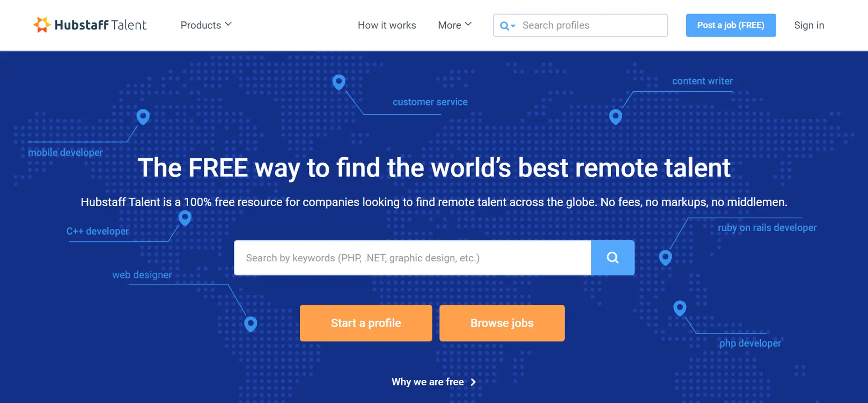Expand the Products dropdown menu
The width and height of the screenshot is (868, 403).
tap(206, 25)
